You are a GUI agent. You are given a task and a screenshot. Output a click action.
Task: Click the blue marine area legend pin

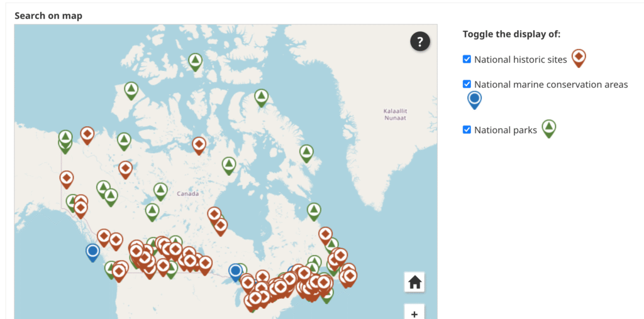tap(475, 99)
